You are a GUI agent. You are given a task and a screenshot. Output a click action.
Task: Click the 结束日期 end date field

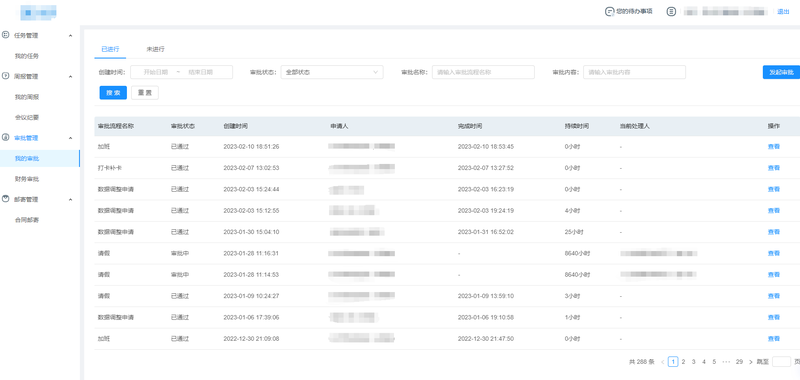click(201, 72)
